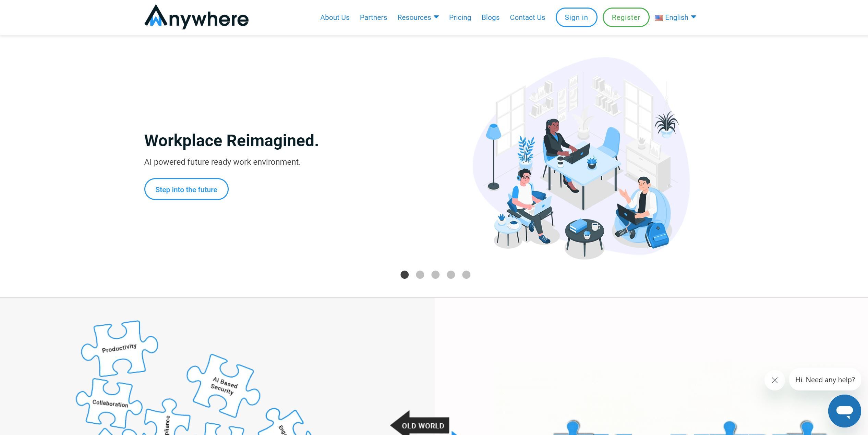Viewport: 868px width, 435px height.
Task: Open the Blogs navigation item
Action: 490,17
